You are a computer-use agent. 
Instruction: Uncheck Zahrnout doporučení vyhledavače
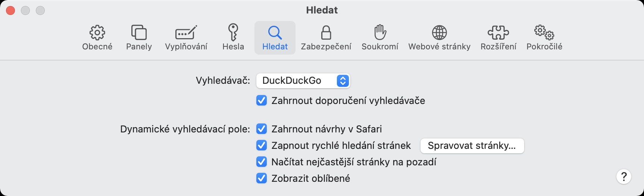(262, 101)
